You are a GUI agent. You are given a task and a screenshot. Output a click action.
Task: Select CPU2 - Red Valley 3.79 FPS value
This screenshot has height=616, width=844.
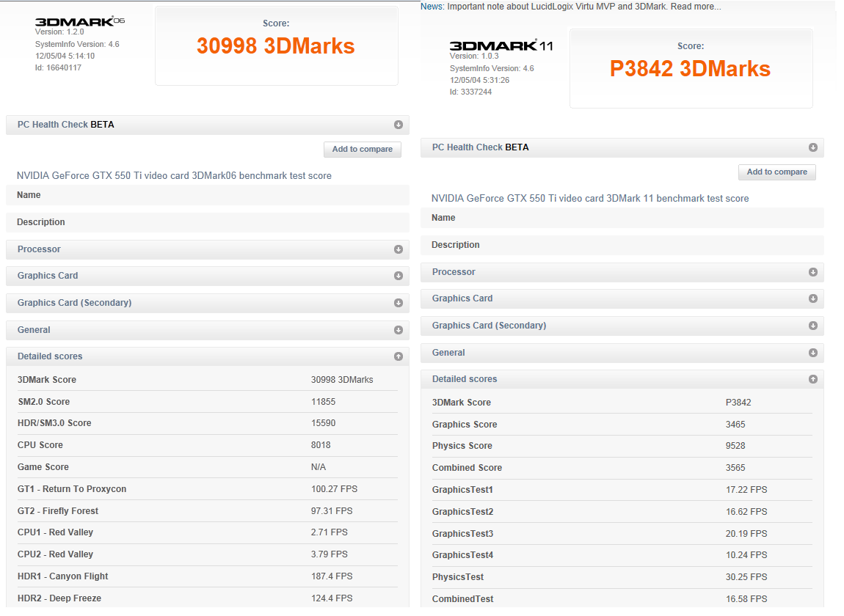click(x=330, y=554)
